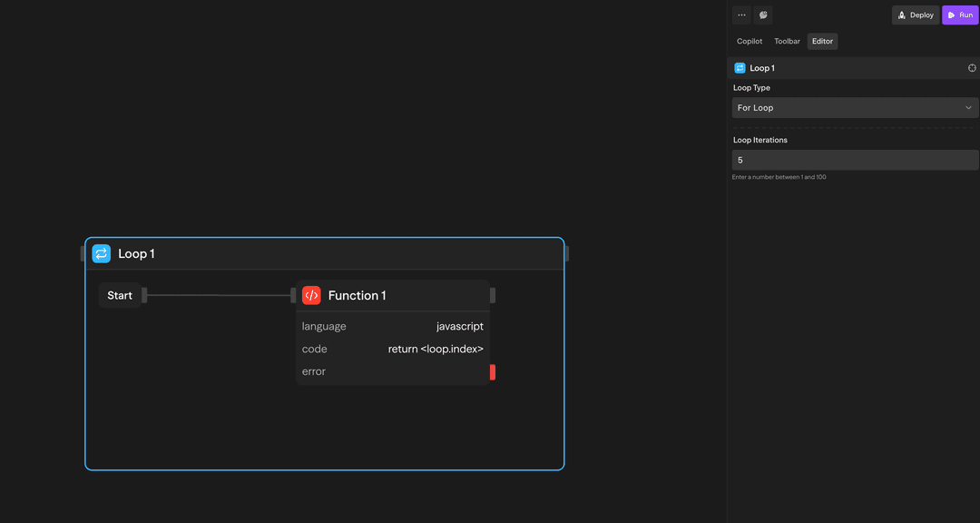Switch to the Copilot tab
The image size is (980, 523).
pos(750,40)
